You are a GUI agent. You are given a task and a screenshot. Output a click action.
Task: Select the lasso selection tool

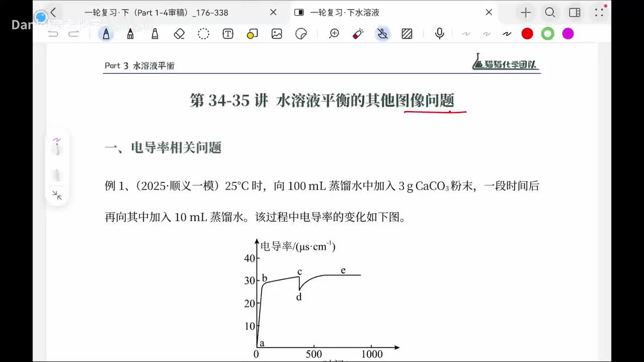[x=203, y=34]
